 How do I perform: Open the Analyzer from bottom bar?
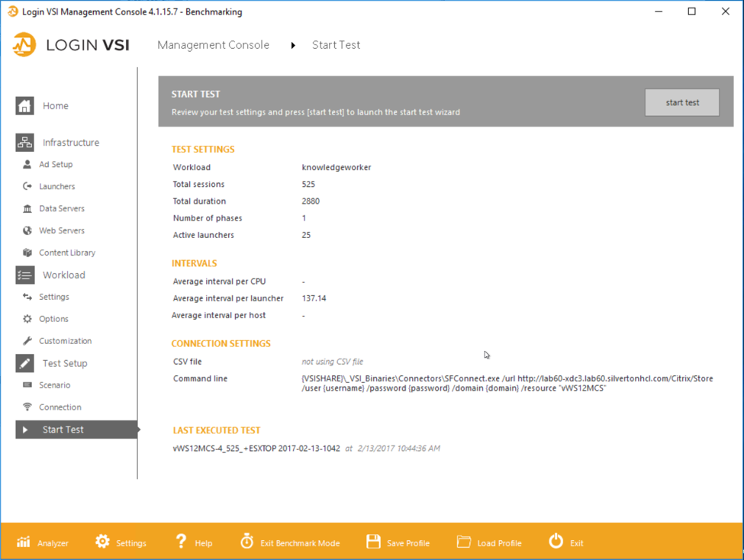pos(24,542)
